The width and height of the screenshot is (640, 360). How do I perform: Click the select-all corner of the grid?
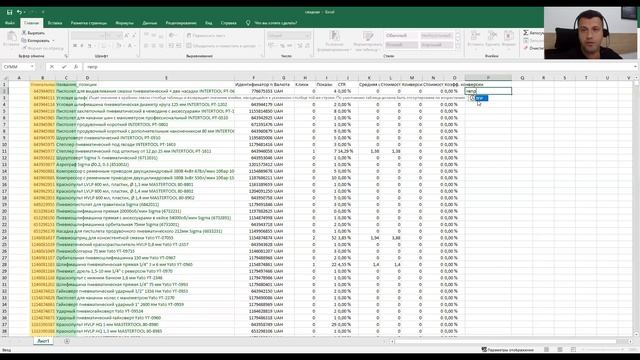coord(4,78)
